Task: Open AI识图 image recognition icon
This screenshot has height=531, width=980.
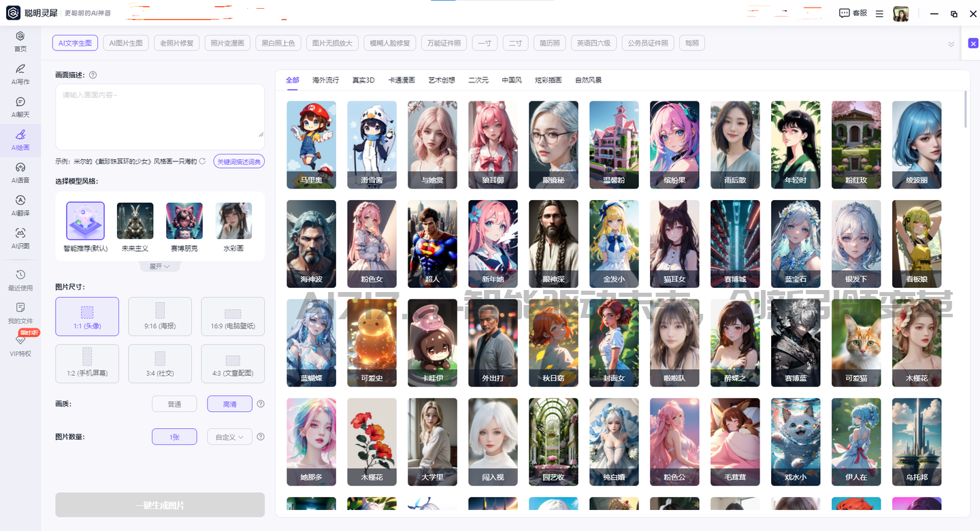Action: (20, 233)
